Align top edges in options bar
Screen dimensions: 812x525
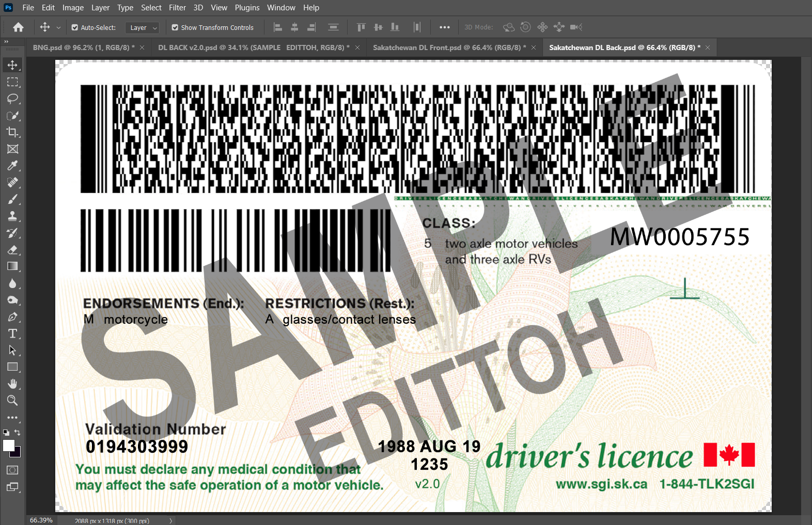[x=361, y=27]
